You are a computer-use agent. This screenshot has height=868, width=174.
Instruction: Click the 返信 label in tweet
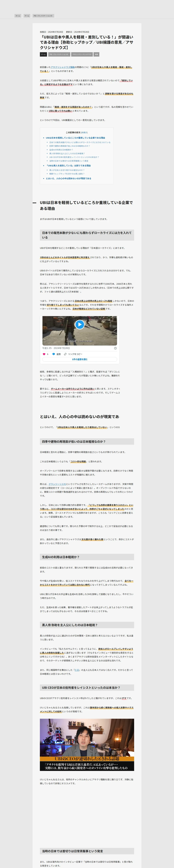pos(58,354)
